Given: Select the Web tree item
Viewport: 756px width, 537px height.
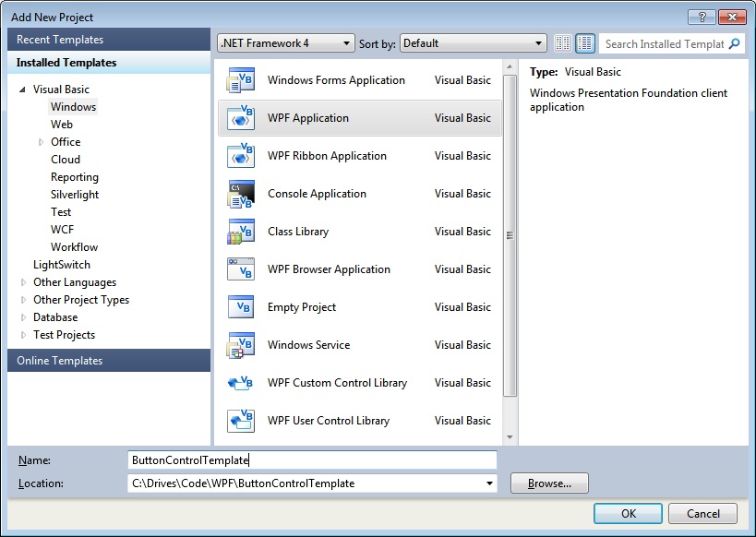Looking at the screenshot, I should (62, 125).
